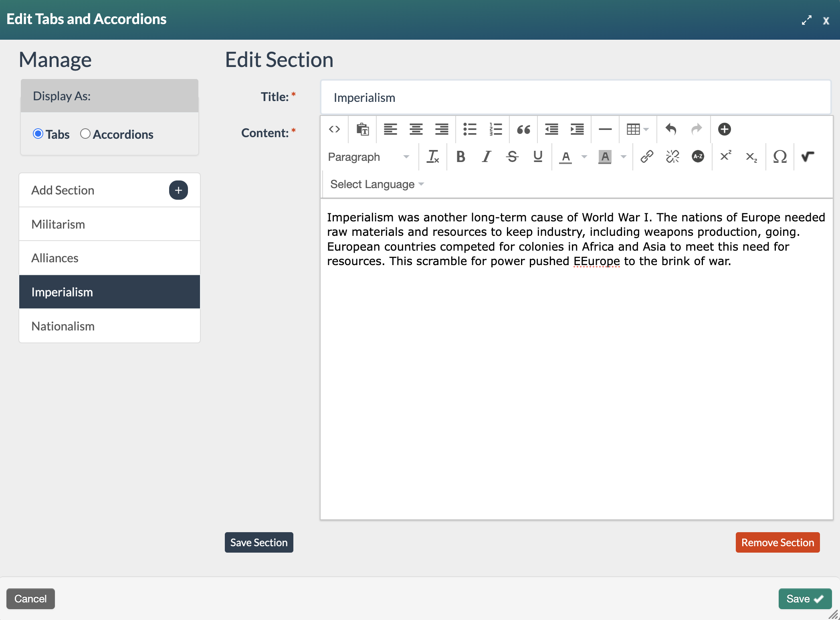The width and height of the screenshot is (840, 620).
Task: Click the superscript icon
Action: pos(725,156)
